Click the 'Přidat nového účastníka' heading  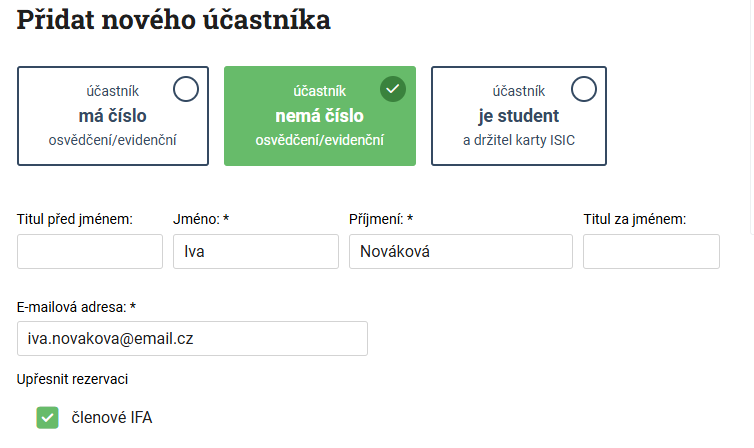tap(174, 20)
